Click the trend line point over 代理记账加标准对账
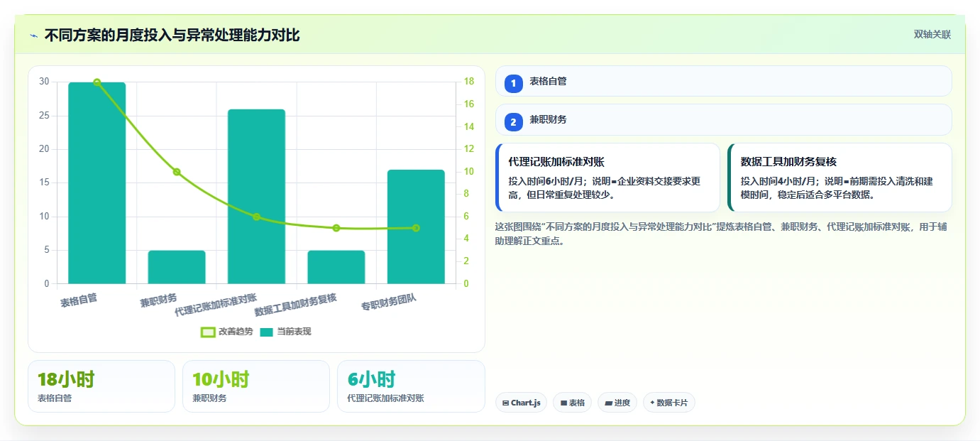The width and height of the screenshot is (980, 441). click(256, 217)
